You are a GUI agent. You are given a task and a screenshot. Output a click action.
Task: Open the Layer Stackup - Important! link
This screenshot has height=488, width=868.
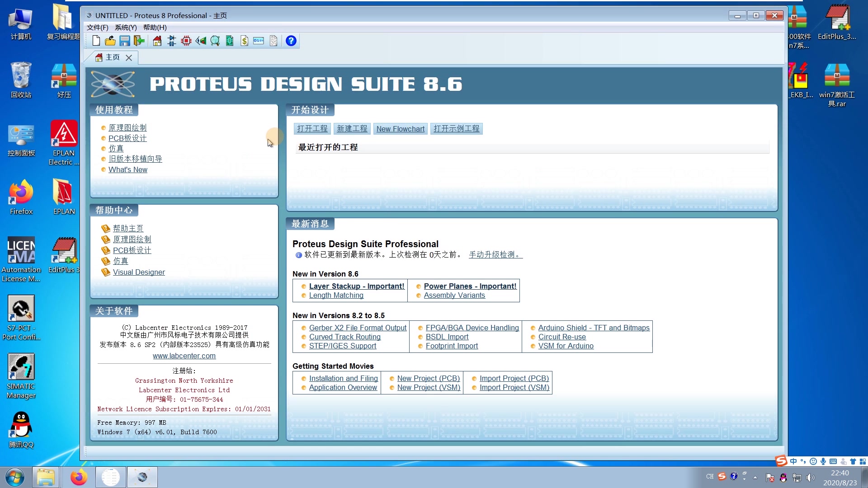(357, 286)
